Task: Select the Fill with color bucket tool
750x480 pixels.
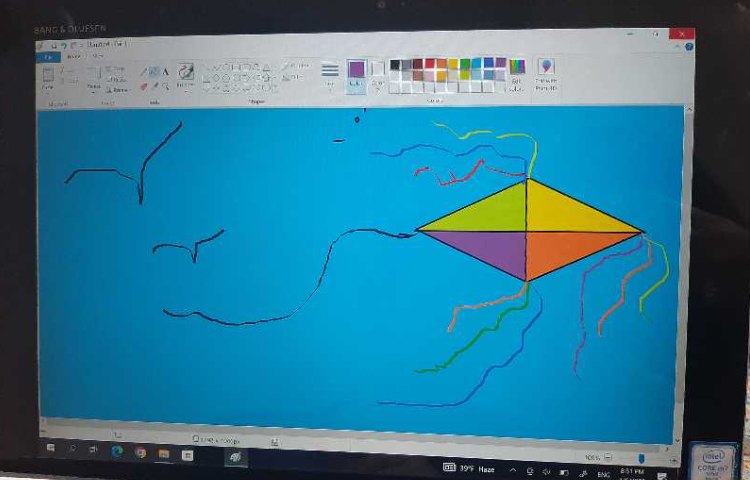Action: pos(155,72)
